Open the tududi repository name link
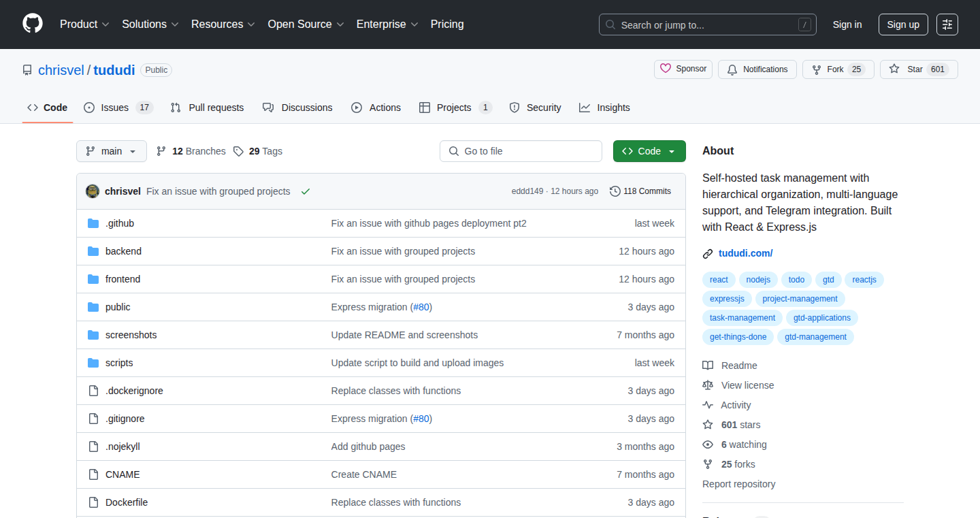Image resolution: width=980 pixels, height=518 pixels. point(114,70)
